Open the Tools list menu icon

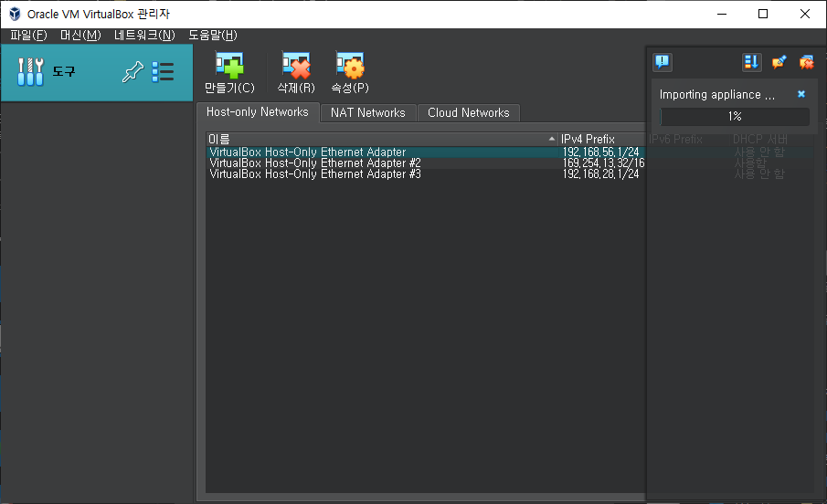click(163, 72)
